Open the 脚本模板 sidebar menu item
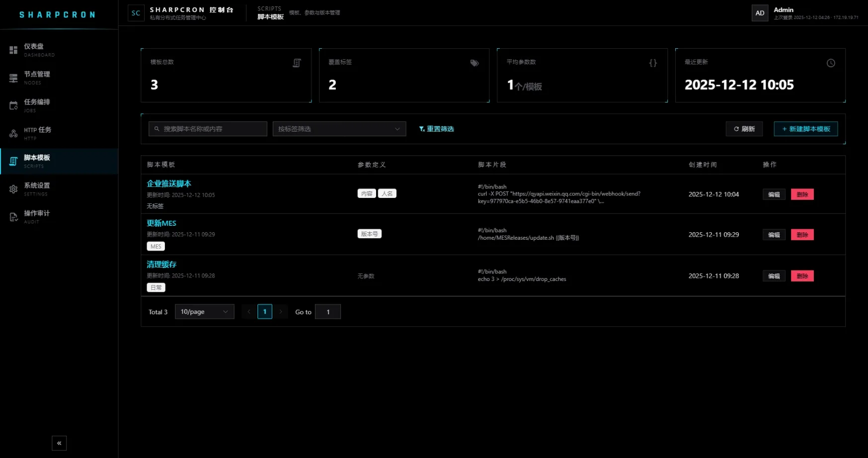The width and height of the screenshot is (868, 458). click(37, 161)
